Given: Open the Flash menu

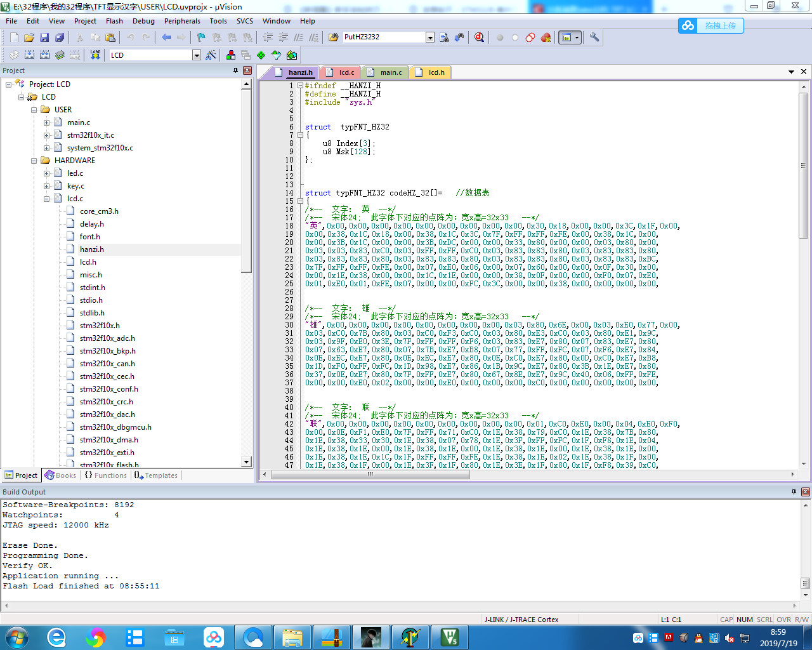Looking at the screenshot, I should click(114, 21).
